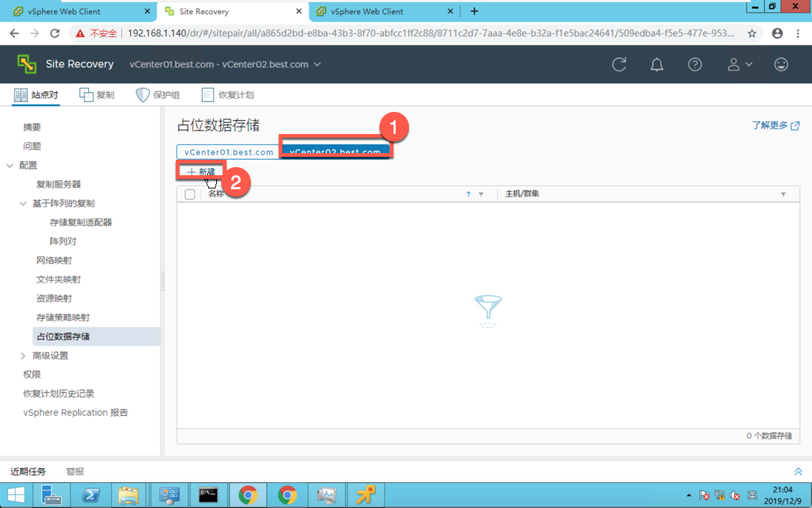
Task: Switch to the 近期任务 panel tab
Action: point(28,471)
